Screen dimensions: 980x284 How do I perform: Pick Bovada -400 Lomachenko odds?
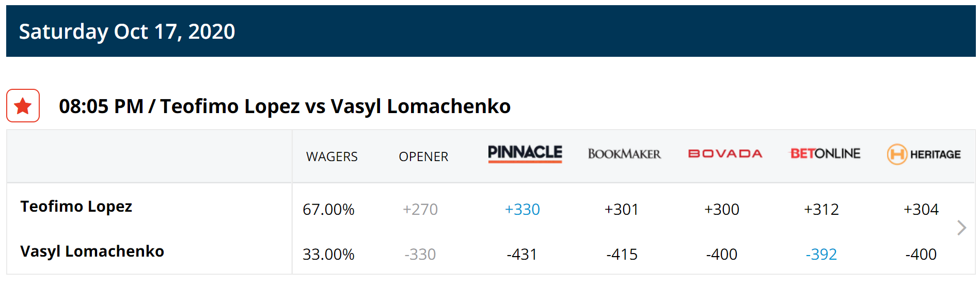coord(722,254)
